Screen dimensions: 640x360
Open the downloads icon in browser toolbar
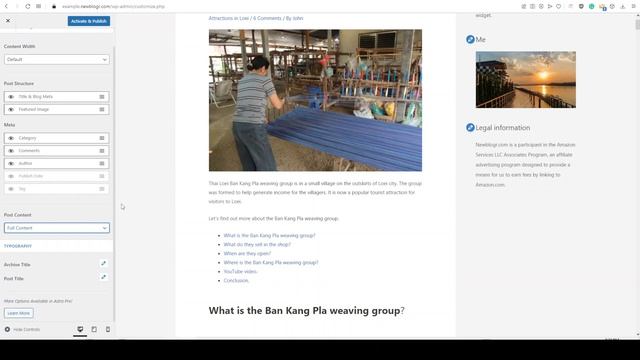(623, 7)
